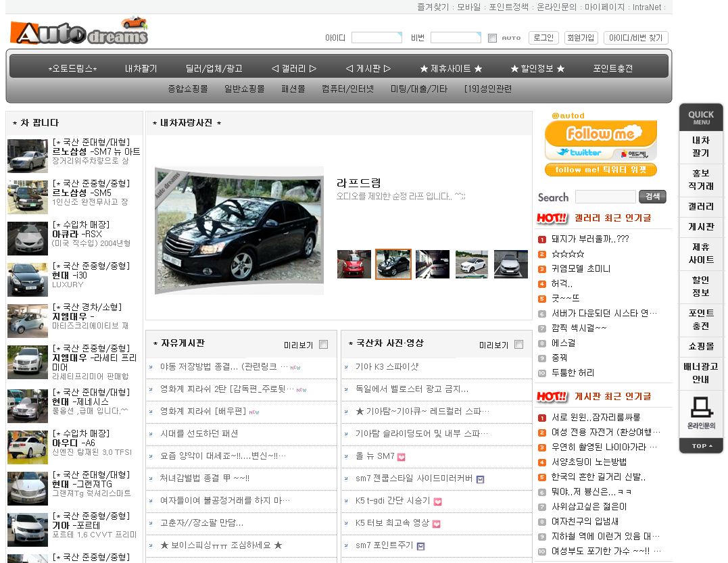Open the 종합쇼핑몰 submenu item

tap(187, 89)
